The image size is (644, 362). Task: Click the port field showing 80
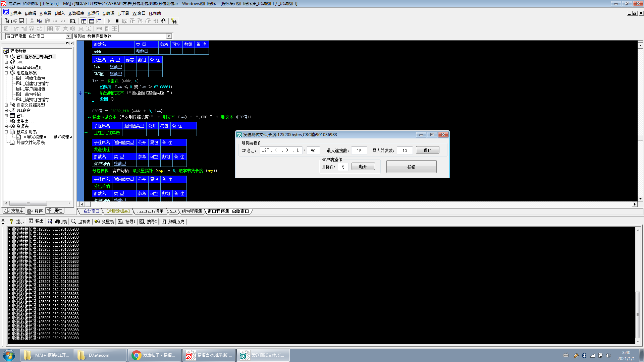tap(313, 150)
